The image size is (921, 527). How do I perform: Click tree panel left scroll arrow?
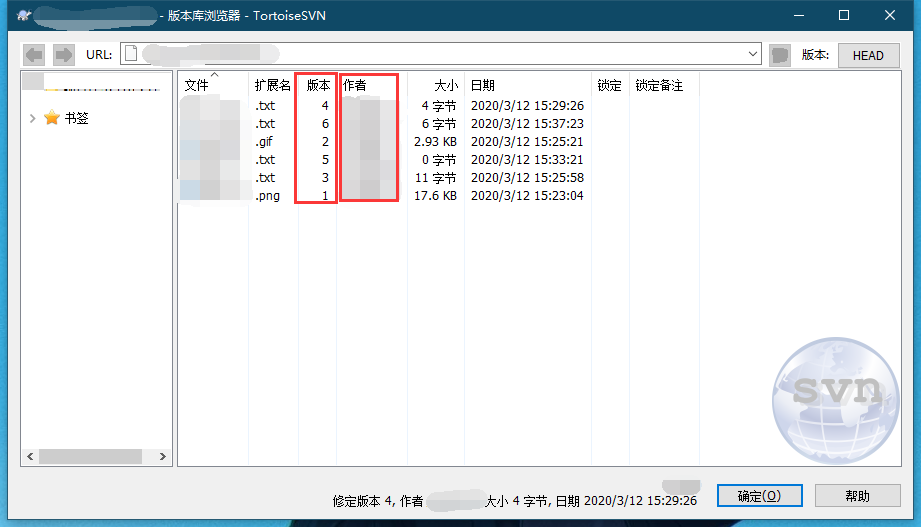(30, 456)
